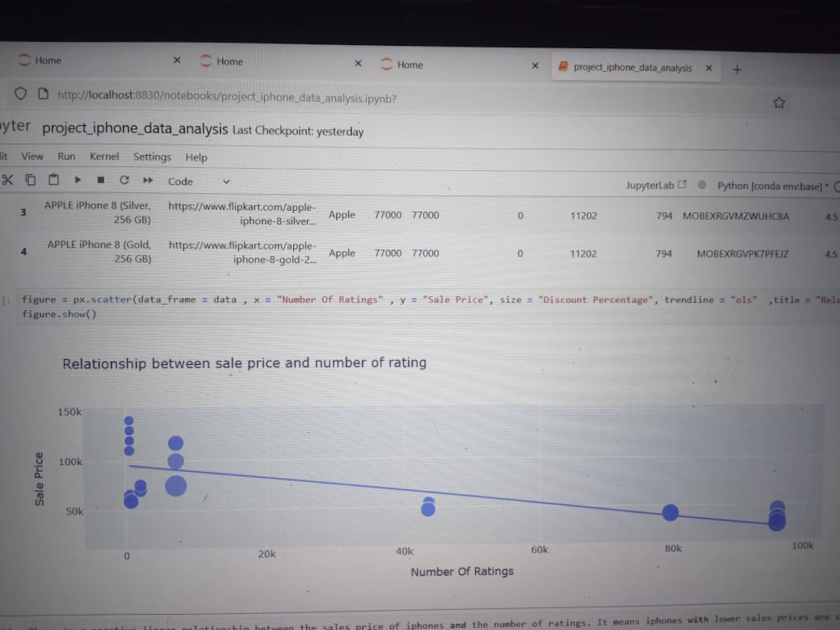Click the scatter point near 80k ratings
The width and height of the screenshot is (840, 630).
670,512
